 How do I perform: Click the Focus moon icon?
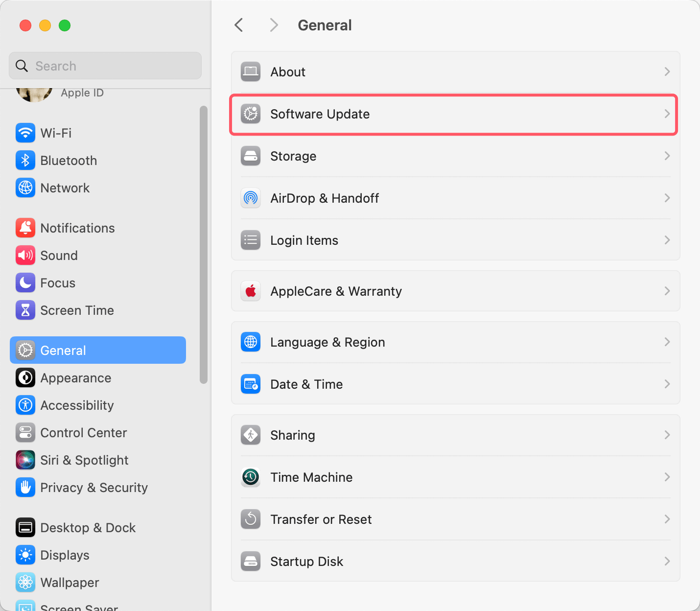[x=25, y=282]
